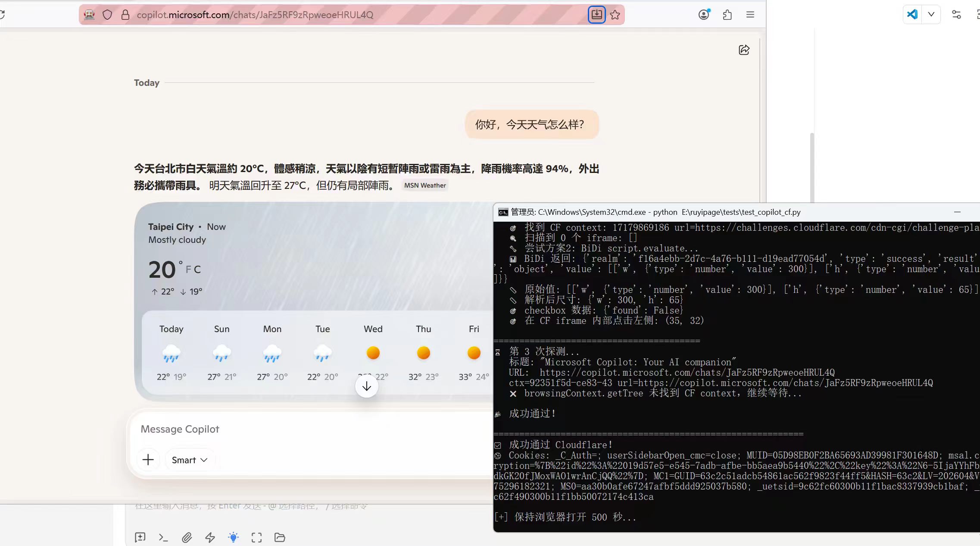Viewport: 980px width, 546px height.
Task: Open the terminal icon below the message box
Action: [x=163, y=537]
